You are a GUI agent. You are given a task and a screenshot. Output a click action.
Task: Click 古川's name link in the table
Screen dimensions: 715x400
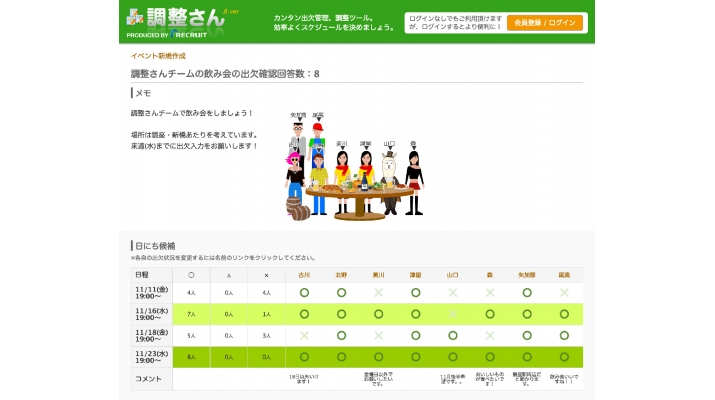pyautogui.click(x=304, y=274)
